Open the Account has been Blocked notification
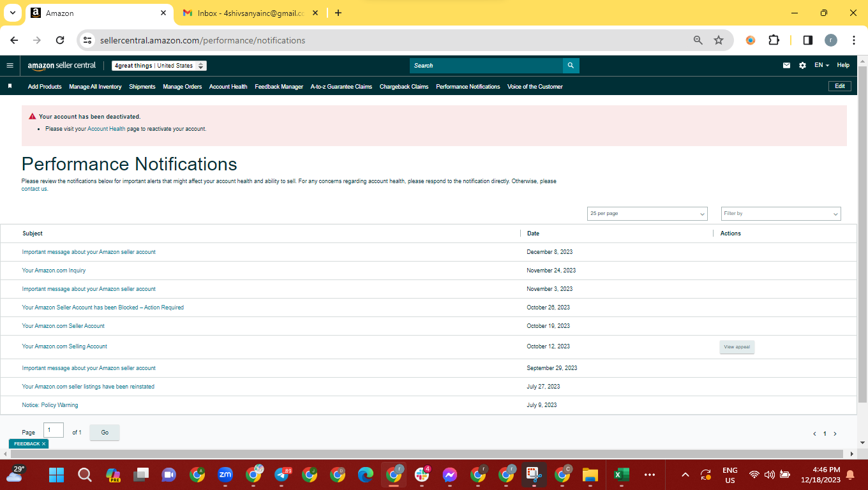868x490 pixels. [103, 308]
